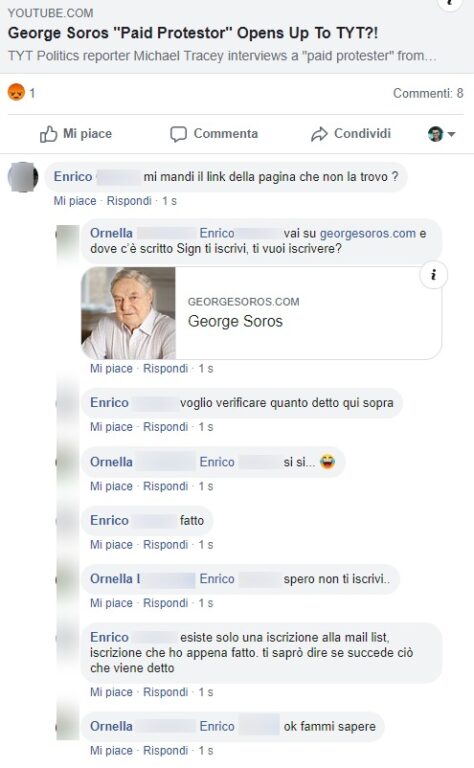Click the George Soros link card title
This screenshot has height=768, width=474.
(x=236, y=321)
